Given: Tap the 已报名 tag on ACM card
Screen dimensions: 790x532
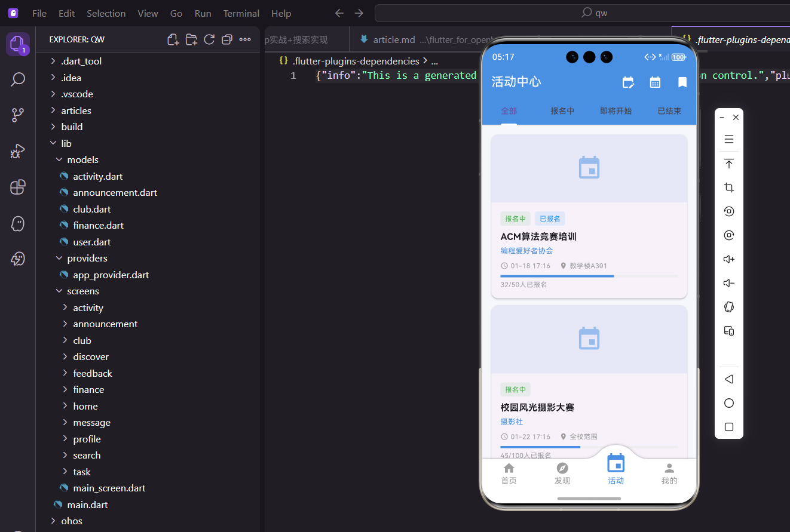Looking at the screenshot, I should pos(550,219).
